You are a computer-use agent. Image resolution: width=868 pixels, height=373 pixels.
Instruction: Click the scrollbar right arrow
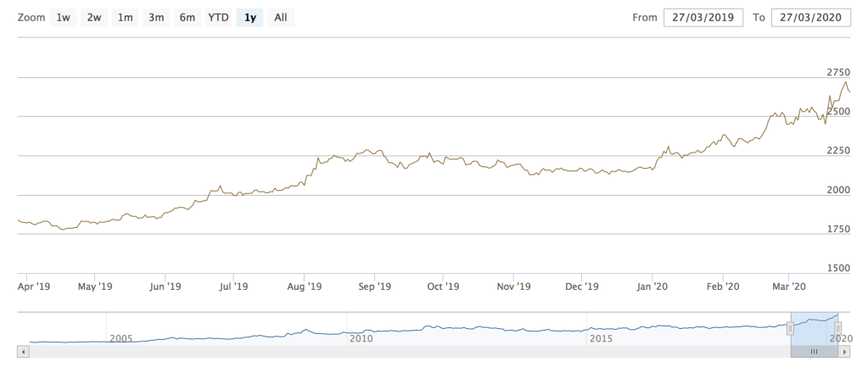(x=846, y=351)
